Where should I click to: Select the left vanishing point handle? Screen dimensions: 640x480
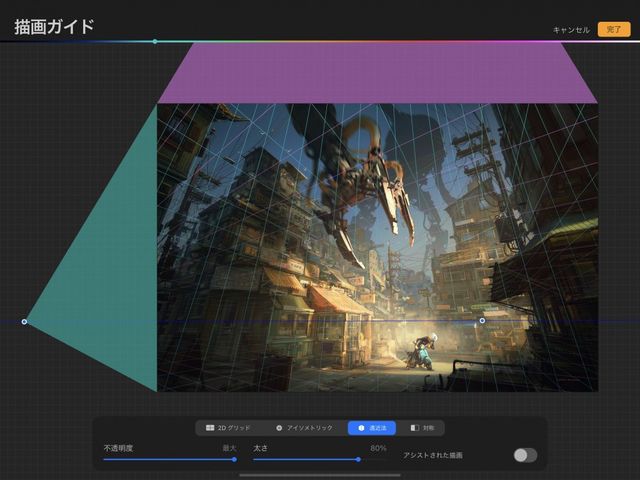pyautogui.click(x=25, y=321)
